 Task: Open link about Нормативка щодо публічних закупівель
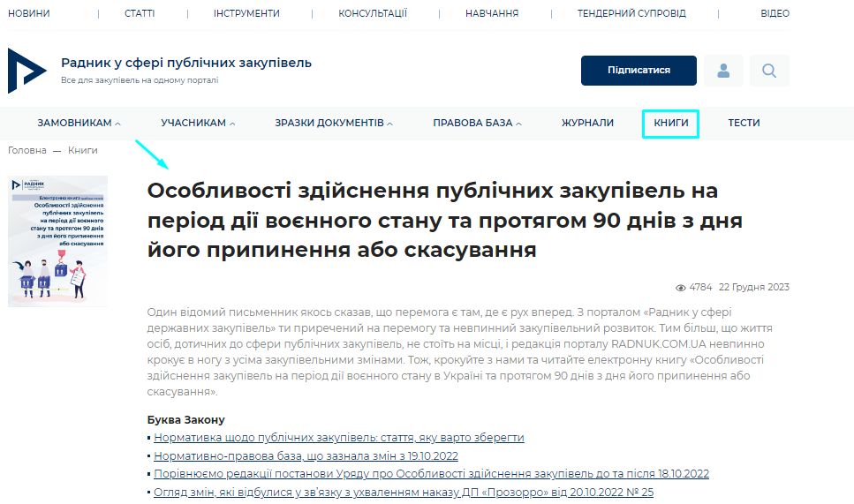pyautogui.click(x=338, y=438)
